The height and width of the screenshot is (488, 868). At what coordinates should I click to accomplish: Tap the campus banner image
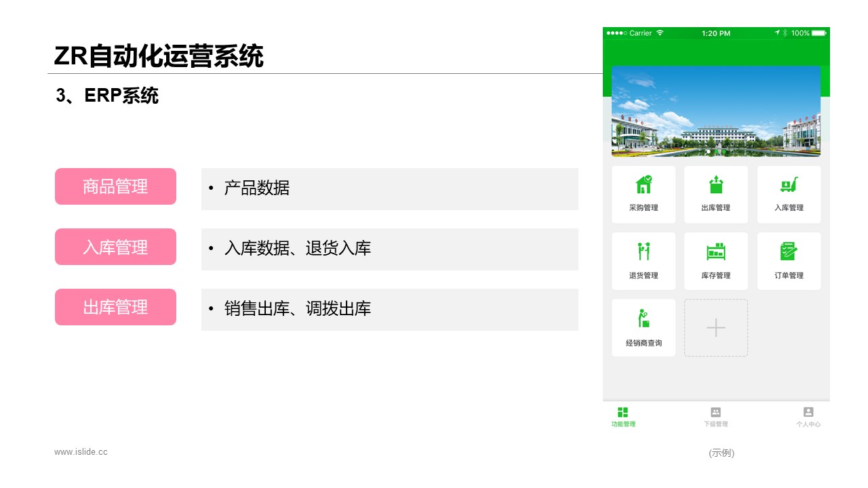tap(716, 111)
